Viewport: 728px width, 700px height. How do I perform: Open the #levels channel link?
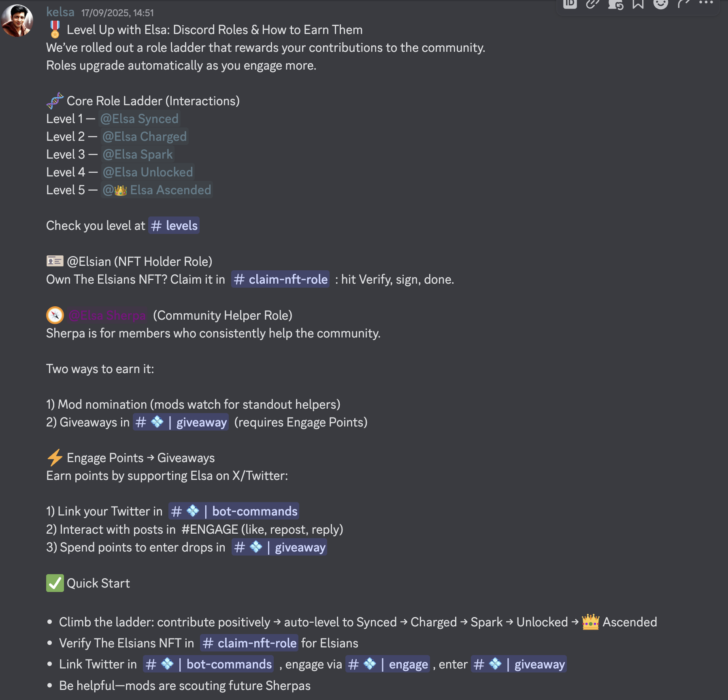click(x=174, y=226)
